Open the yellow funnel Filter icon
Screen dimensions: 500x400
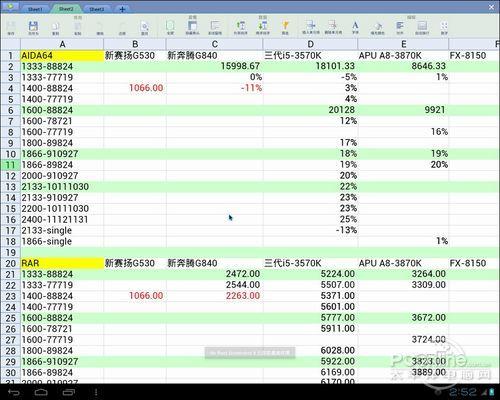click(285, 28)
